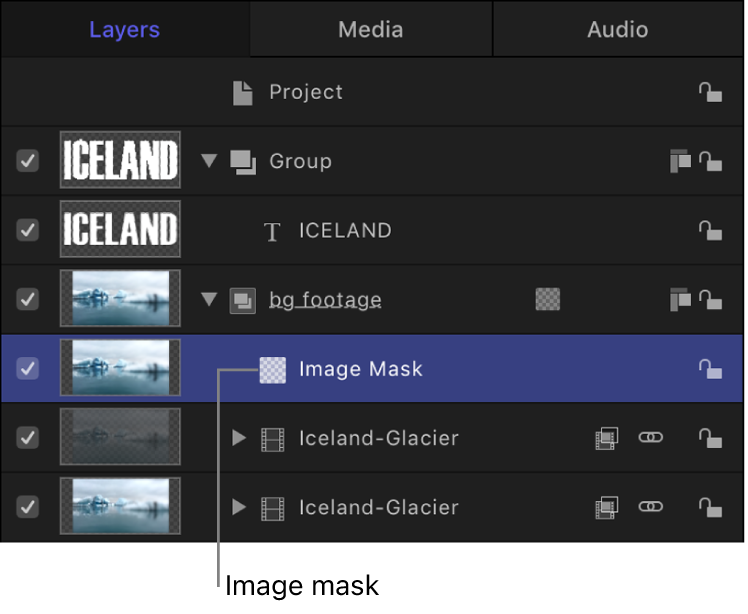This screenshot has height=614, width=748.
Task: Click the media icon on the last Iceland-Glacier
Action: click(x=606, y=507)
